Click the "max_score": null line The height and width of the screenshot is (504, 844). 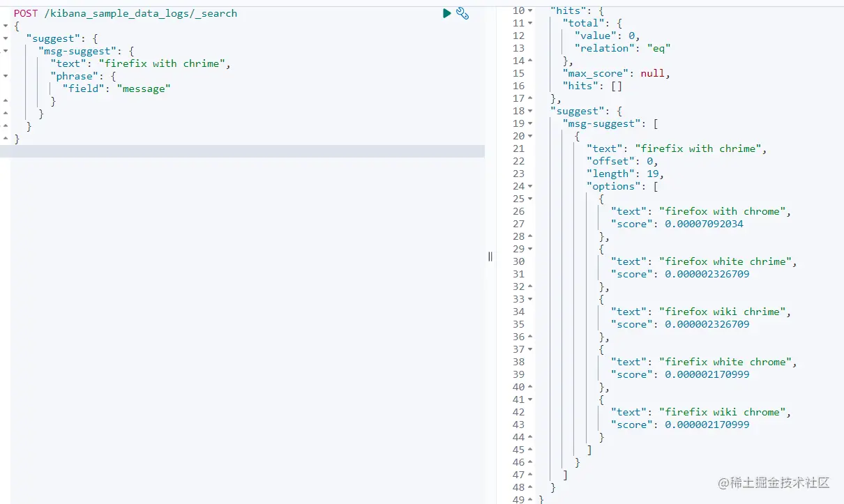(617, 73)
